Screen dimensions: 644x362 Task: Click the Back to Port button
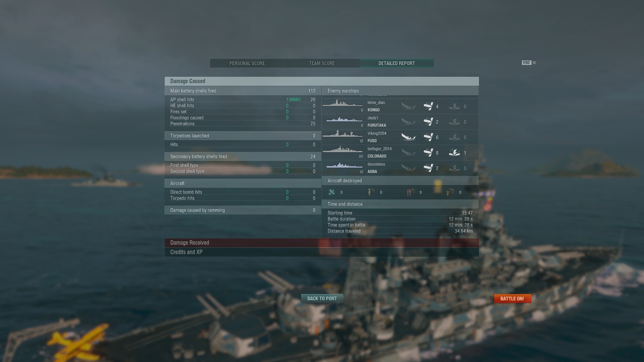coord(322,299)
